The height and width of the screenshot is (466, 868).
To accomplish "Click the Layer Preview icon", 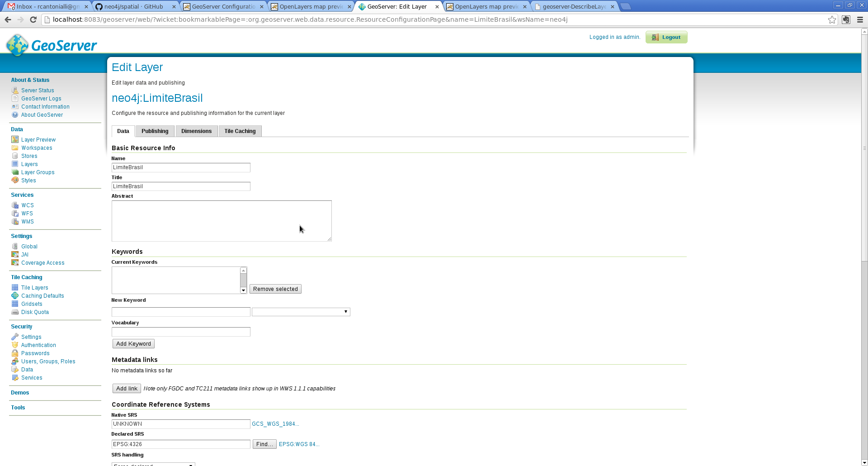I will pyautogui.click(x=15, y=140).
